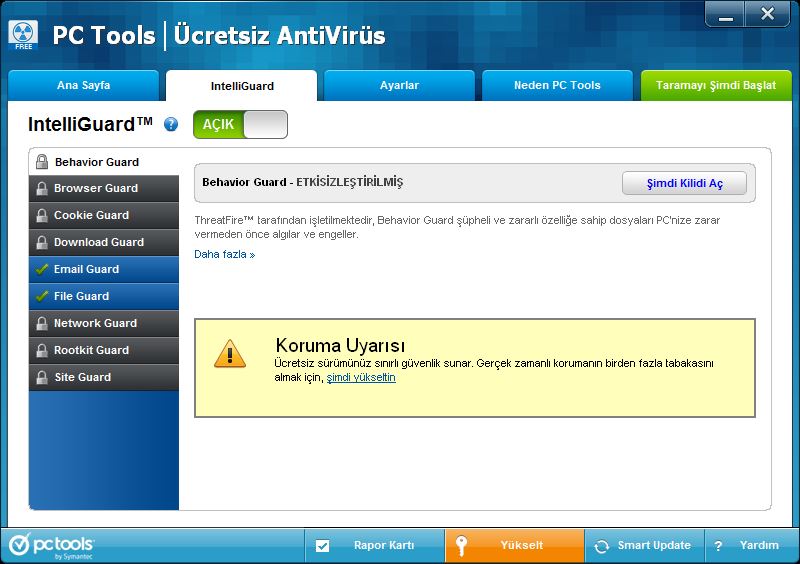Click the lock icon beside Behavior Guard
Image resolution: width=800 pixels, height=564 pixels.
42,162
